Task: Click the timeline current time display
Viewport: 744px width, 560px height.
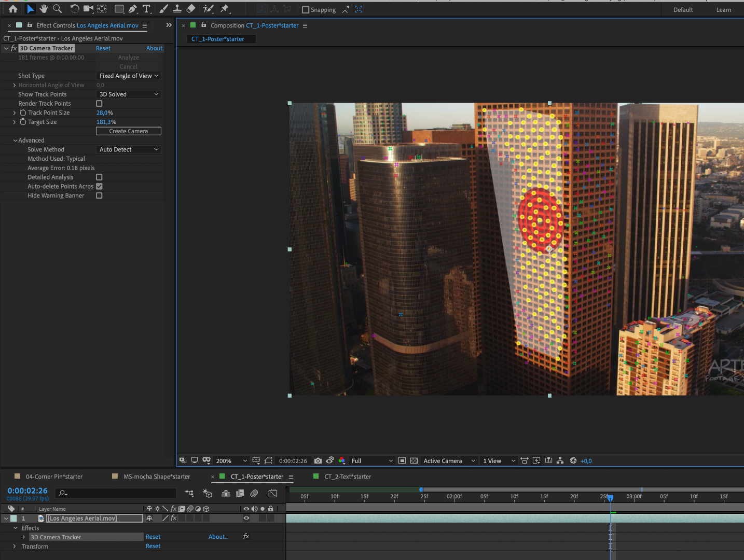Action: tap(27, 491)
